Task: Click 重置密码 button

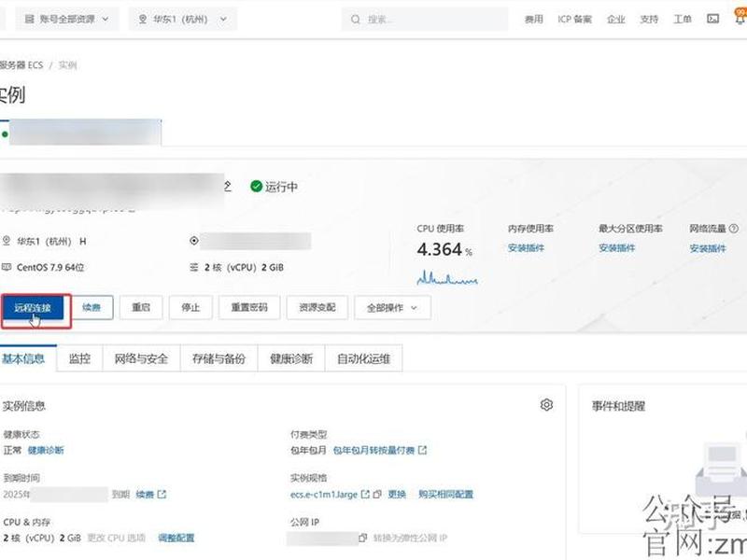Action: pos(249,308)
